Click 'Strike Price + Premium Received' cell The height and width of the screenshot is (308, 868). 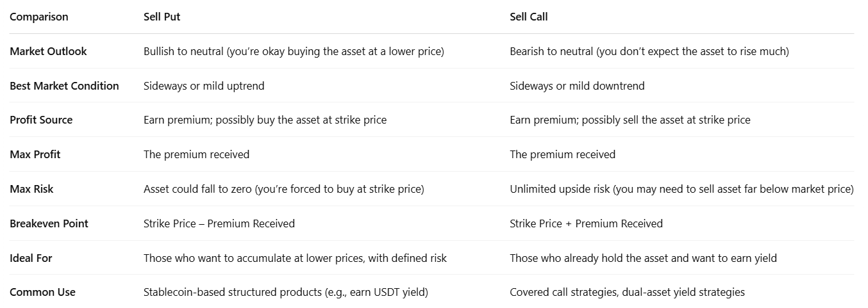click(586, 223)
